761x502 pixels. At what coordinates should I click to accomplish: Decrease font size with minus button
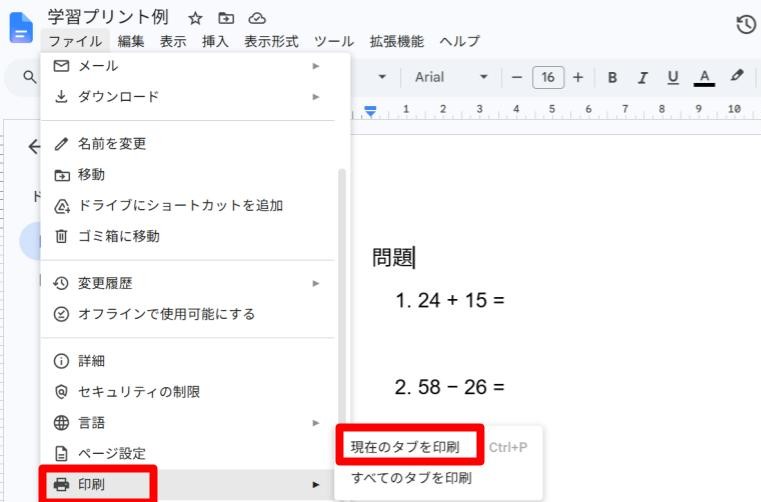517,77
